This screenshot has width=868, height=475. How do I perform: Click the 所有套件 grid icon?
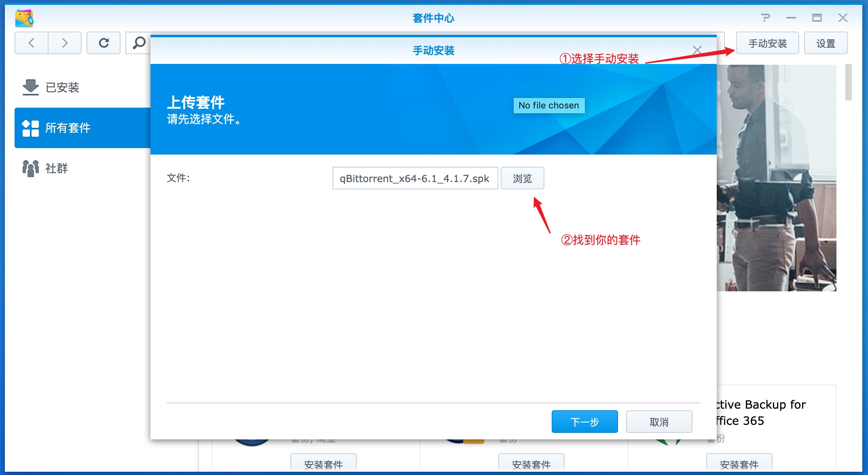(x=30, y=128)
